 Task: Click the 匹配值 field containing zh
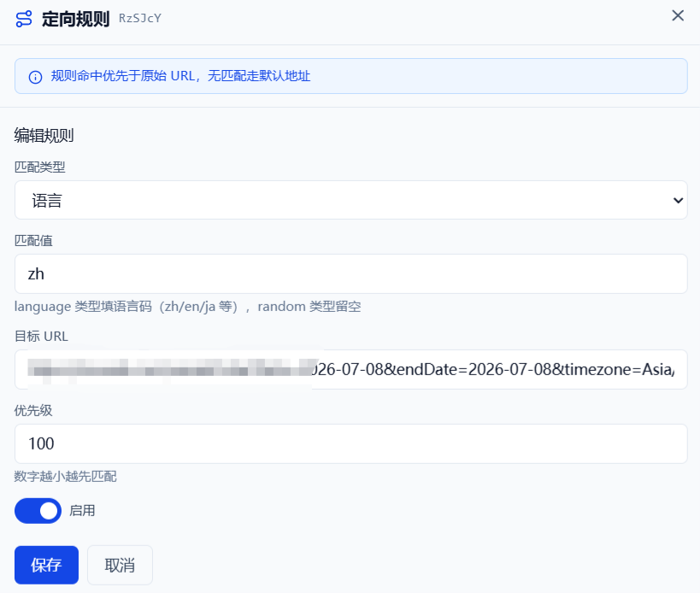click(x=351, y=274)
